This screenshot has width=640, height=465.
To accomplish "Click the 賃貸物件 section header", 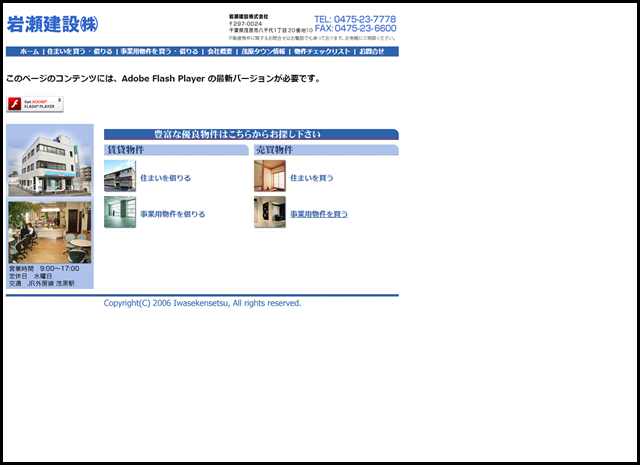I will (x=176, y=150).
